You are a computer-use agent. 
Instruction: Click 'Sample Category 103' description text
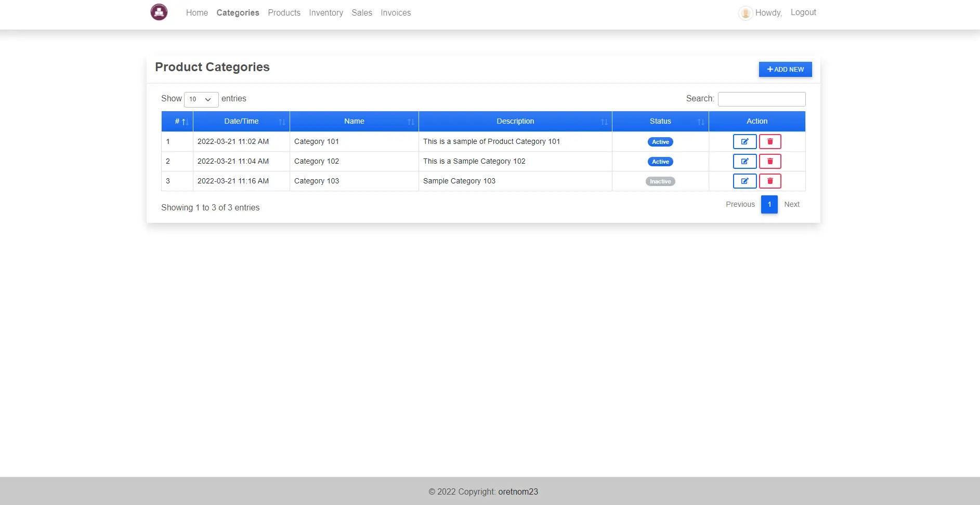pyautogui.click(x=459, y=181)
